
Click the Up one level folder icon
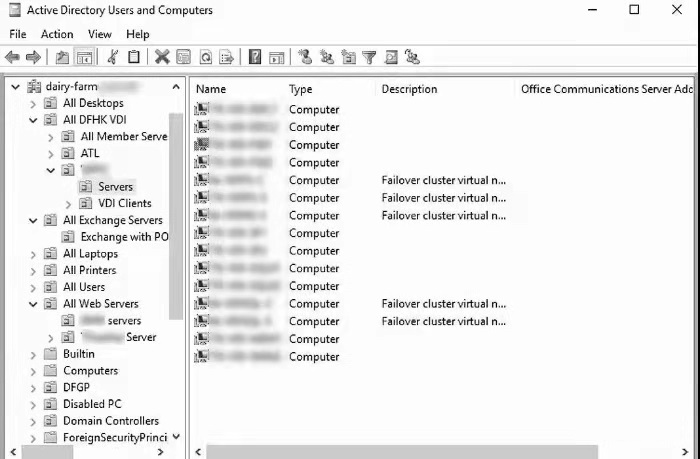pyautogui.click(x=62, y=57)
